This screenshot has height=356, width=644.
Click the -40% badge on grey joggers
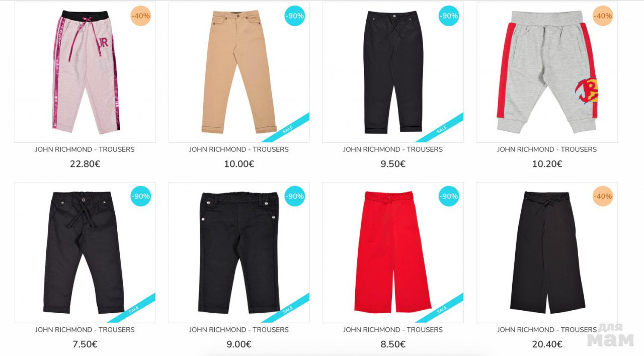pos(603,16)
